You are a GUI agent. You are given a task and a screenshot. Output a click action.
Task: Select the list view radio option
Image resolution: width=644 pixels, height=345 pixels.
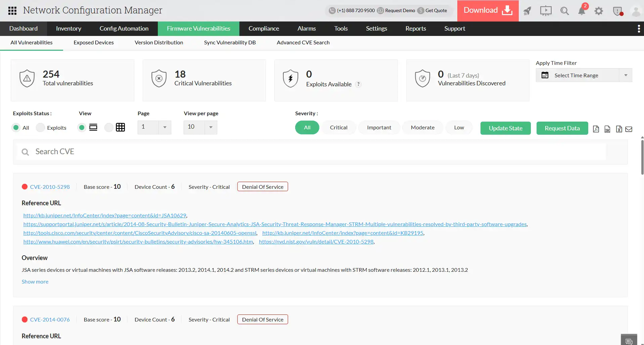point(82,128)
